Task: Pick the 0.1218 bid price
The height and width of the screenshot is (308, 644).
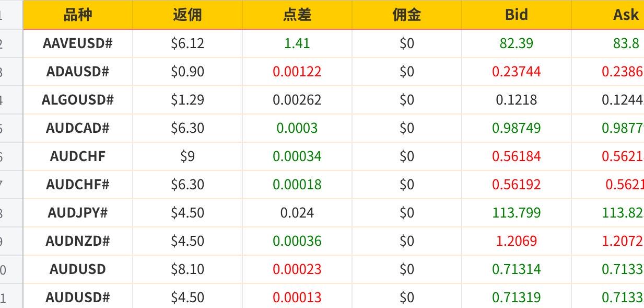Action: click(x=517, y=100)
